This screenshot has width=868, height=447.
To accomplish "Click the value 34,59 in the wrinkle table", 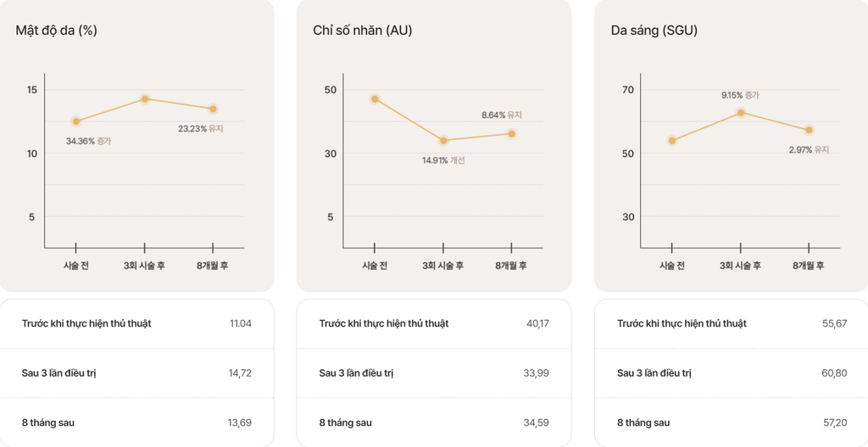I will click(537, 422).
